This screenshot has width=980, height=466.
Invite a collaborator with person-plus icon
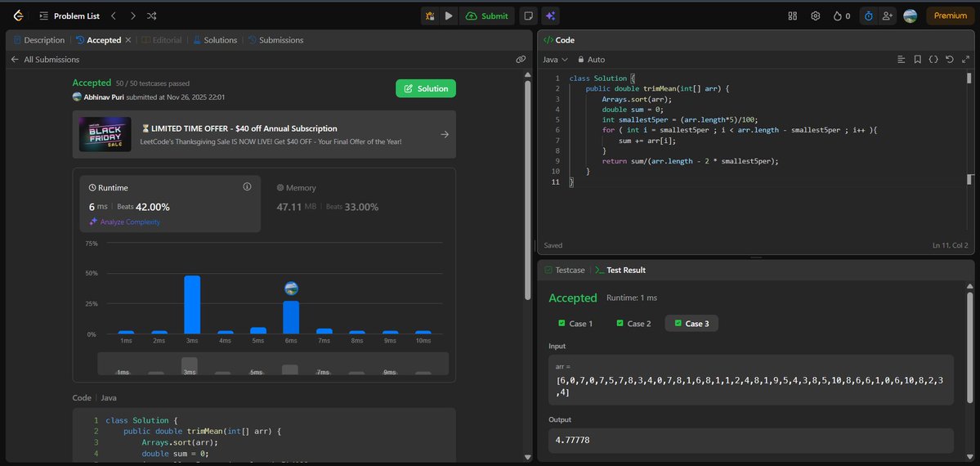887,16
